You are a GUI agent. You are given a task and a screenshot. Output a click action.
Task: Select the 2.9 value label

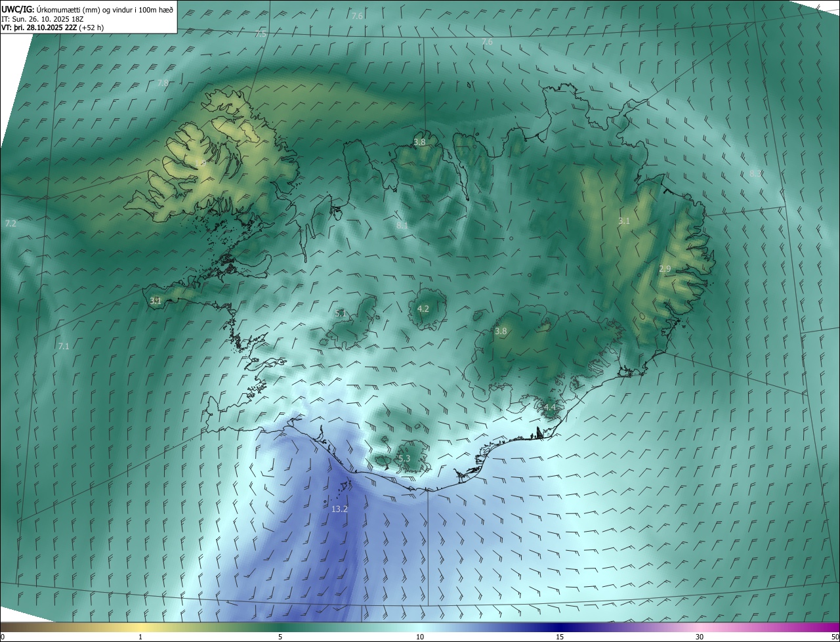(665, 269)
